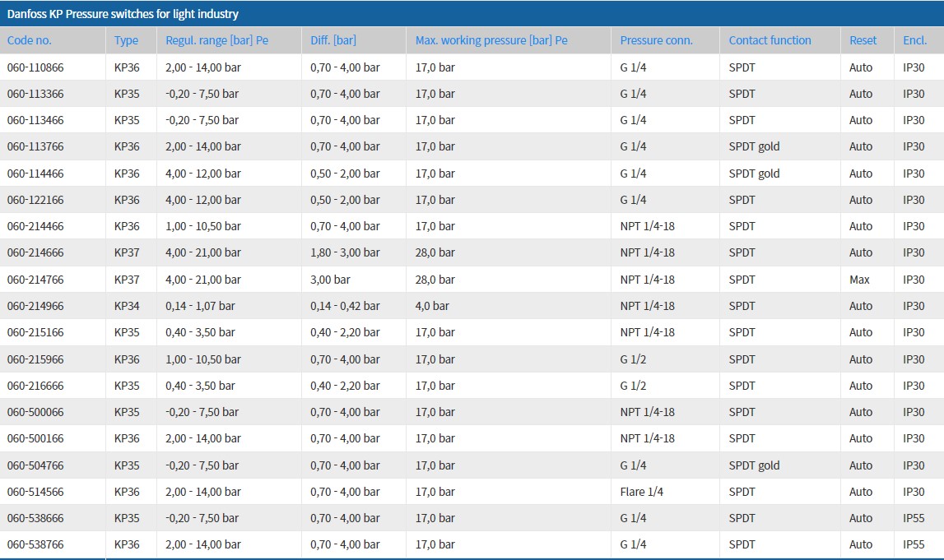Select 0,40 - 3,50 bar in row 060-215166
The width and height of the screenshot is (944, 560).
coord(201,333)
